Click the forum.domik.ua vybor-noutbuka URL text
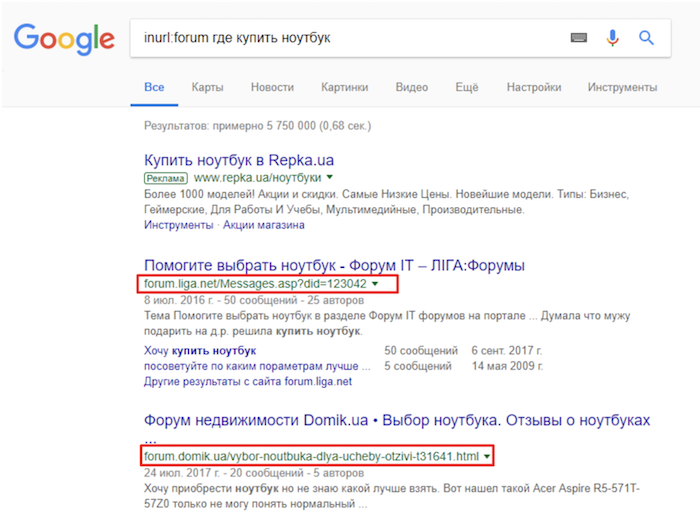The image size is (700, 512). coord(311,456)
